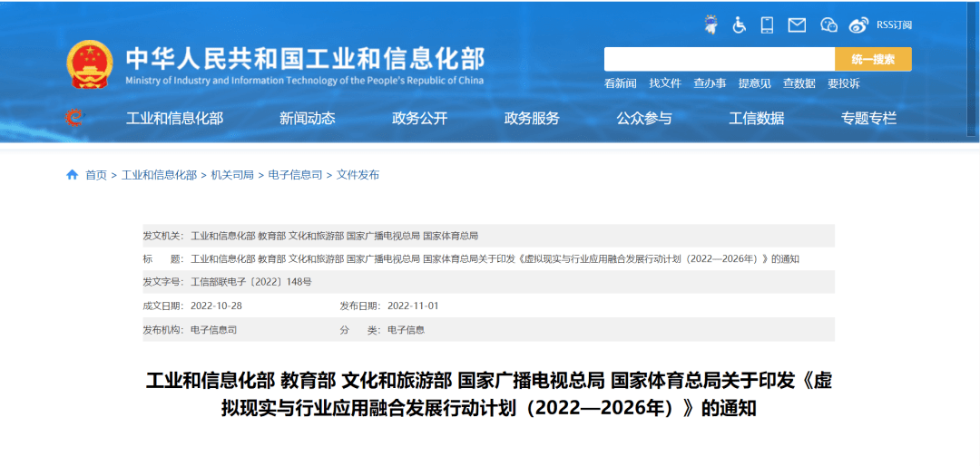The height and width of the screenshot is (466, 980).
Task: Click the 发布日期 value 2022-11-01
Action: point(413,306)
